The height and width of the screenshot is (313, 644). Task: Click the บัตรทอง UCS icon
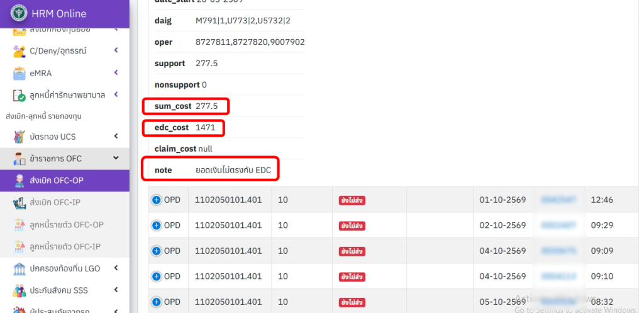[x=19, y=137]
